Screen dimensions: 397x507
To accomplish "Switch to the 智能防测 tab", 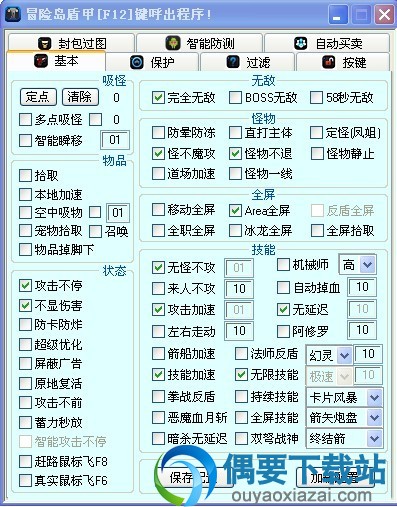I will (x=199, y=43).
